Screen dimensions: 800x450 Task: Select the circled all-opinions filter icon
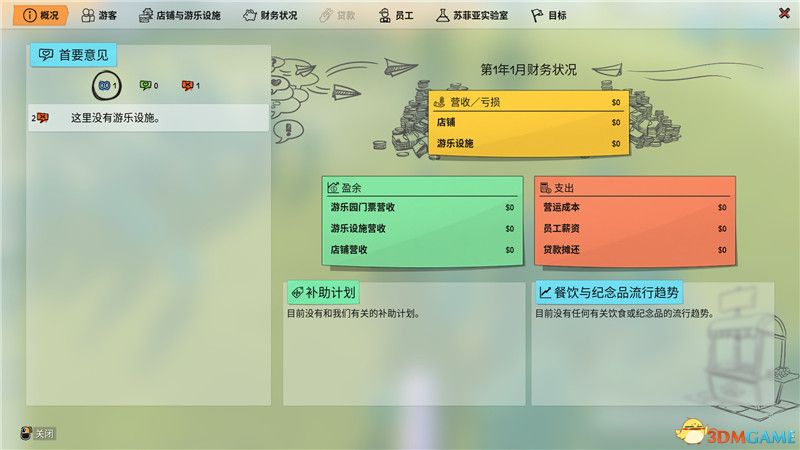[x=107, y=85]
